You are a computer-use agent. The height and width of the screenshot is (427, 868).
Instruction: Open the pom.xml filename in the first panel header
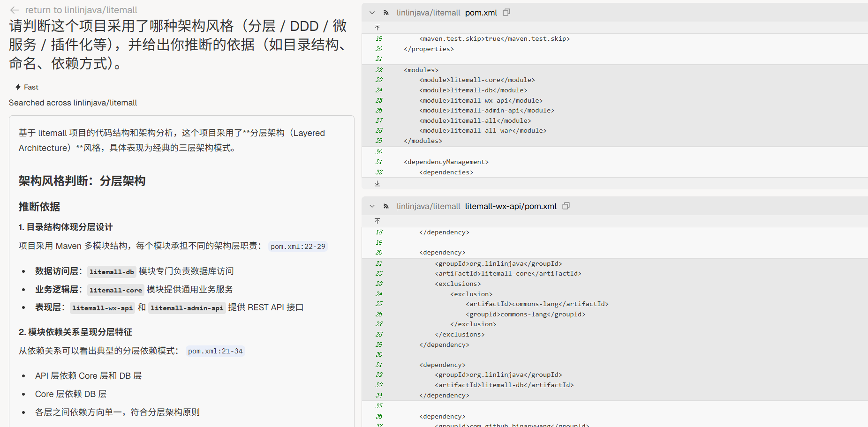481,13
